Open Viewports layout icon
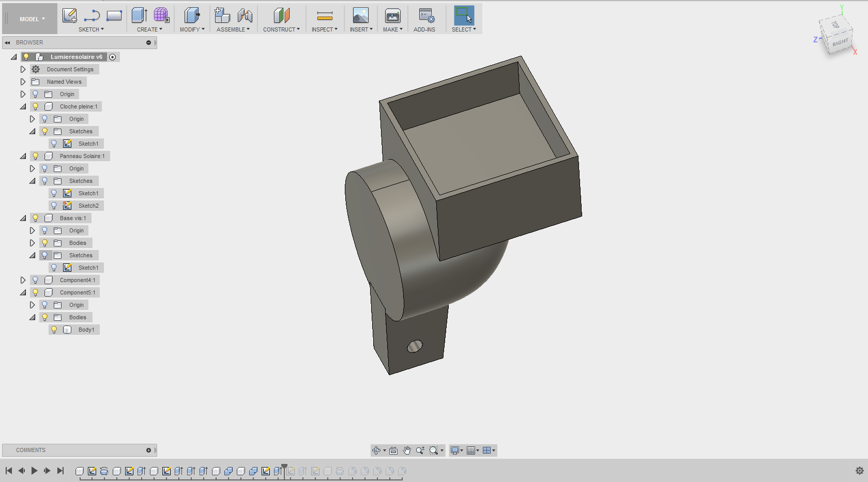This screenshot has width=868, height=482. 486,450
